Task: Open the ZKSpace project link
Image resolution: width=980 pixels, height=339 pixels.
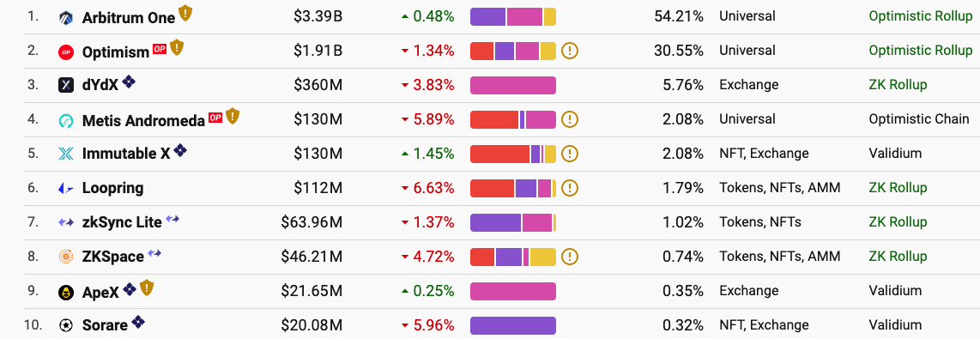Action: pos(113,257)
